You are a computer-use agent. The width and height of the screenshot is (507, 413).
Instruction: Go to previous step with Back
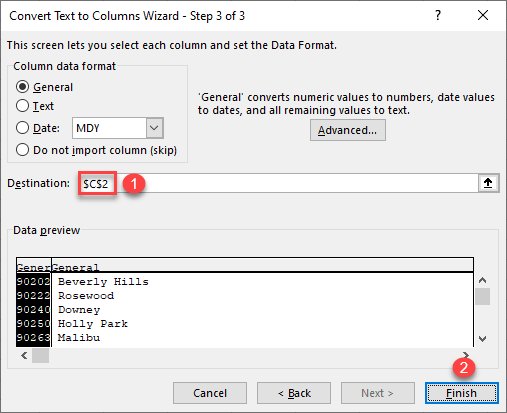pyautogui.click(x=294, y=393)
